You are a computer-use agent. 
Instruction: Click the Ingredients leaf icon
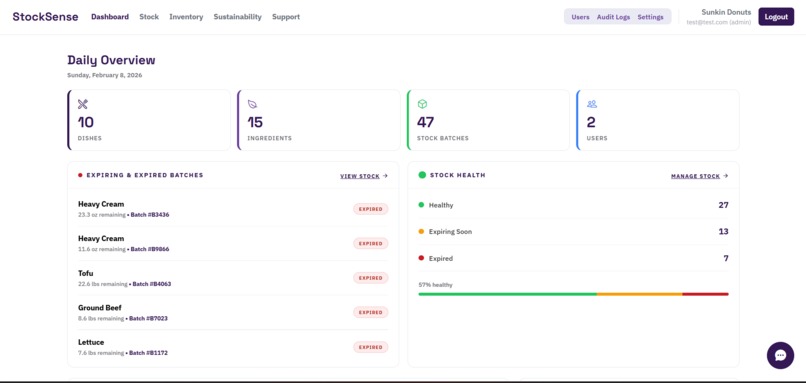(x=252, y=104)
